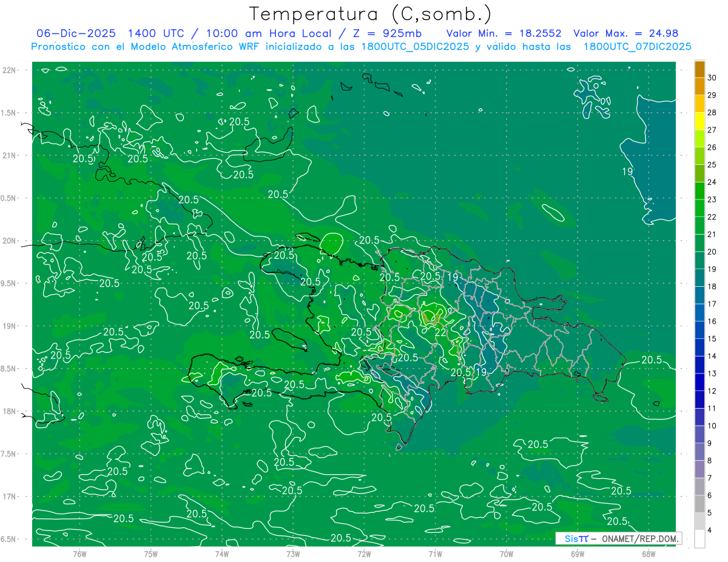Click 'Valor Max. = 24.98'
The image size is (728, 562).
(625, 33)
